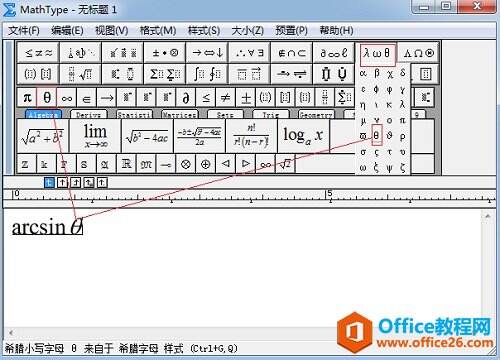Open the 大小(Z) menu
The image size is (500, 360).
(247, 31)
